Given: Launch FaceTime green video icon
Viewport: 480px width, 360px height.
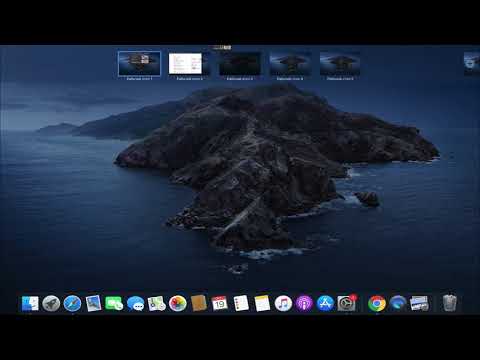Looking at the screenshot, I should (114, 303).
